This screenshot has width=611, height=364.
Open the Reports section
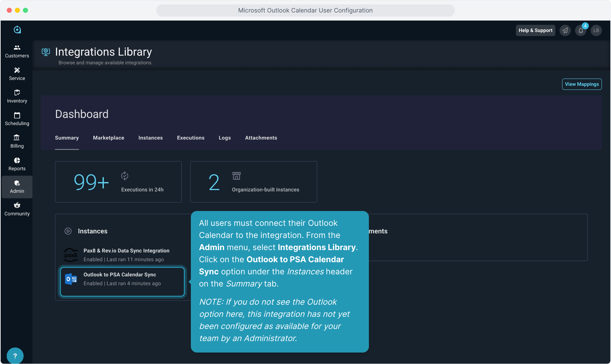(x=17, y=164)
